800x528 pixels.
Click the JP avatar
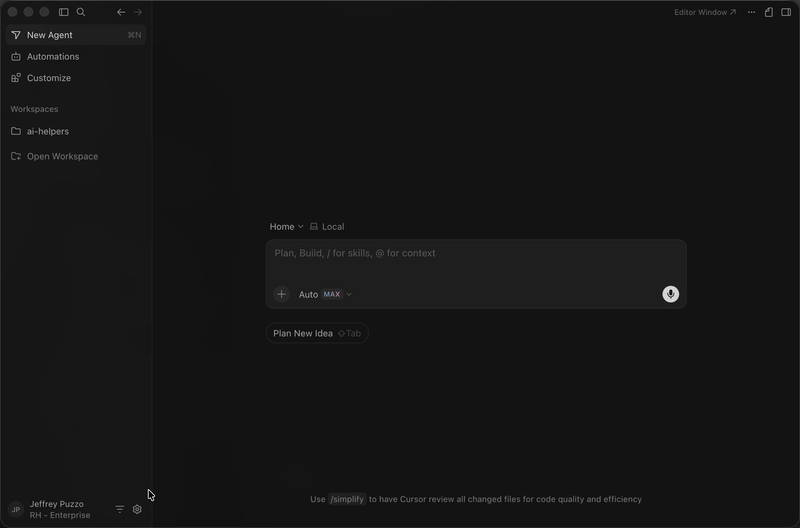pyautogui.click(x=16, y=510)
